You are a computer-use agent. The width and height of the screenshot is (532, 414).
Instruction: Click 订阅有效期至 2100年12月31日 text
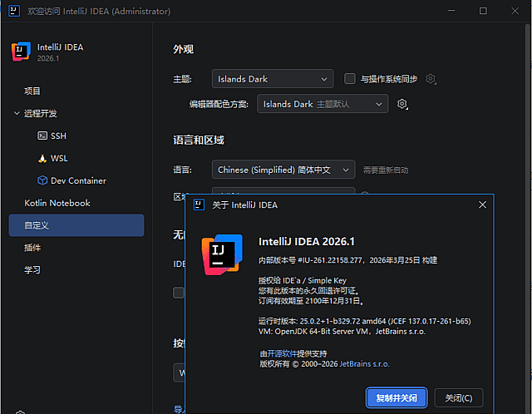311,301
